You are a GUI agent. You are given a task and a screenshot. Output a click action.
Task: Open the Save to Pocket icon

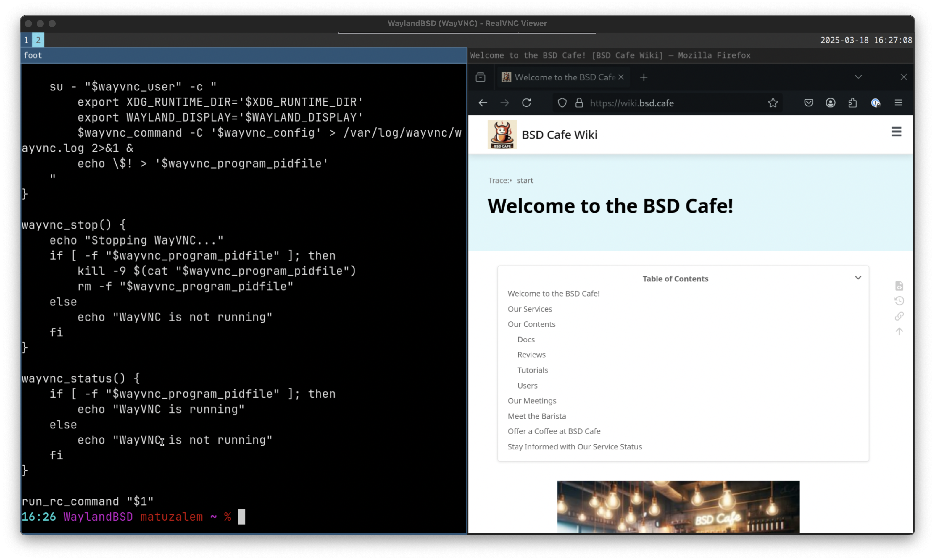(x=808, y=103)
